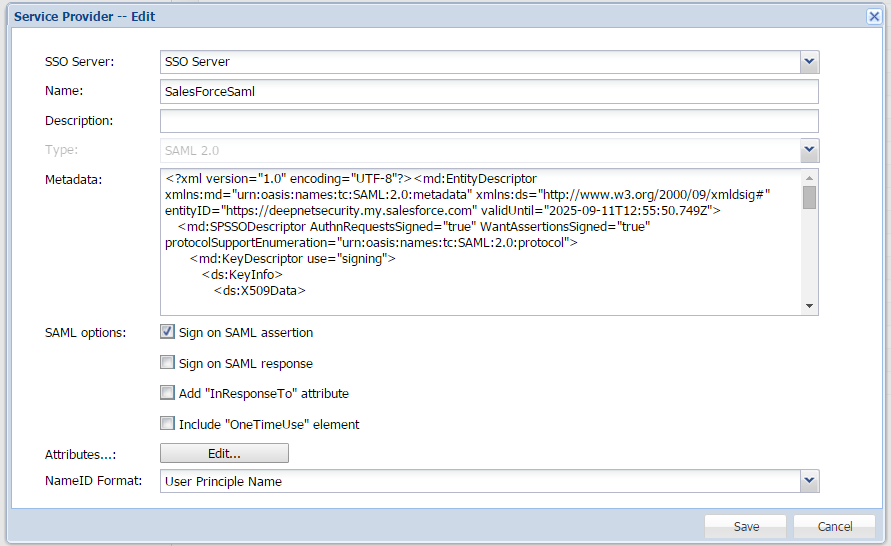891x546 pixels.
Task: Click the Metadata scrollbar thumb
Action: pos(809,197)
